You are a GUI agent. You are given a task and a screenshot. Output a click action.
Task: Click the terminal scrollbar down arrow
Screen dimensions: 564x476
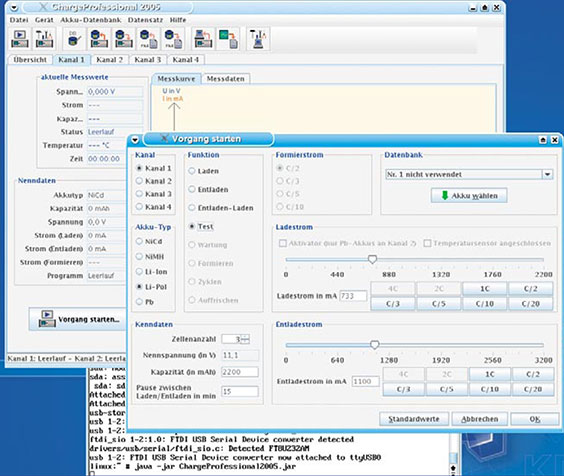pos(453,468)
